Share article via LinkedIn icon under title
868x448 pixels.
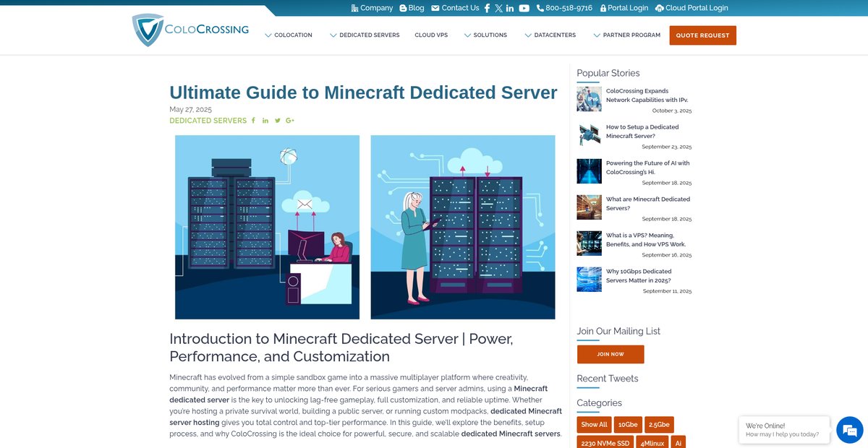pos(265,121)
